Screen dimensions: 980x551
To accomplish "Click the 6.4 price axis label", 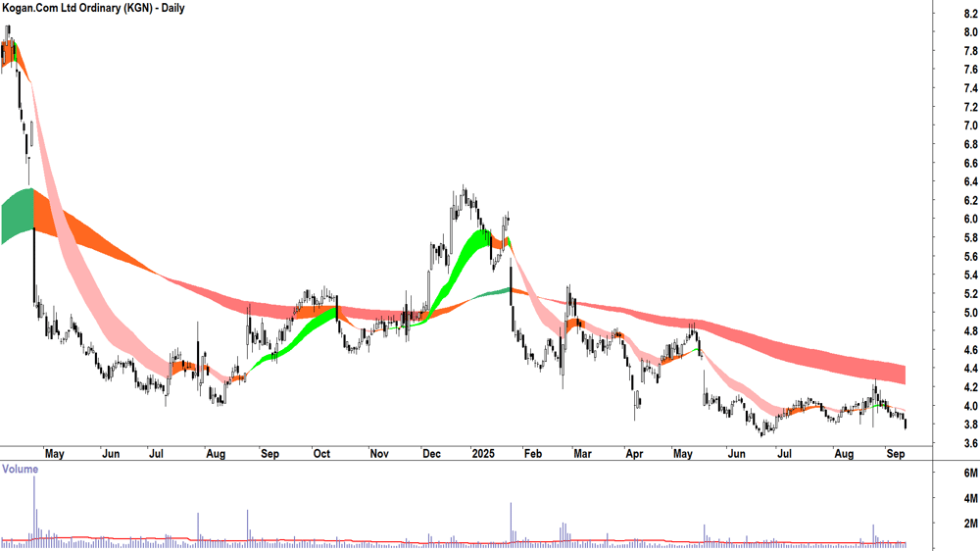I will (970, 182).
